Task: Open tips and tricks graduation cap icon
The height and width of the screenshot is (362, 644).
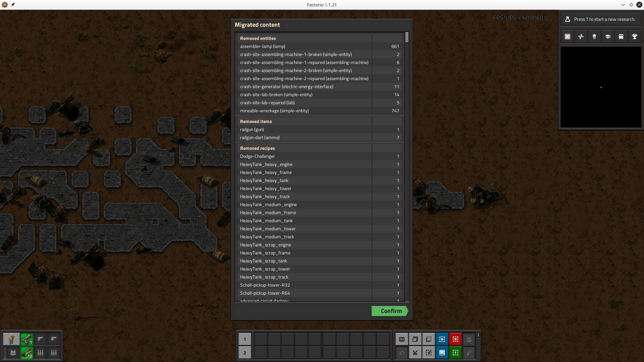Action: pos(608,37)
